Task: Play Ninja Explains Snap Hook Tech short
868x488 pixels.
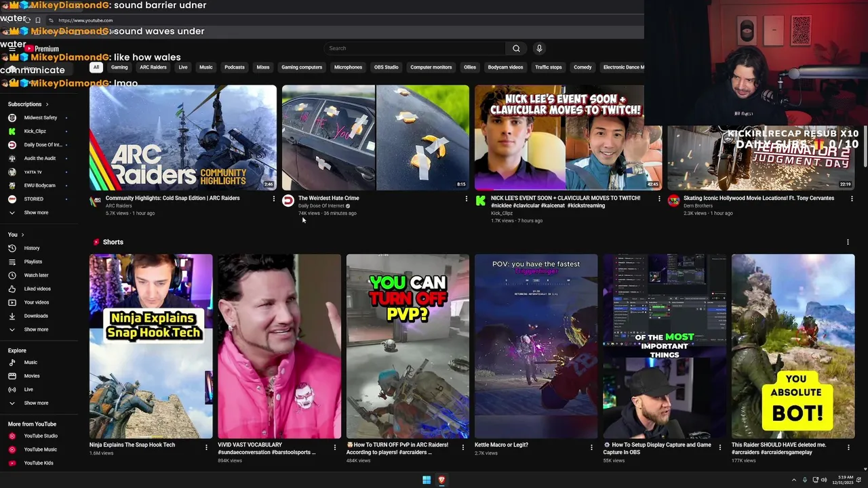Action: coord(151,346)
